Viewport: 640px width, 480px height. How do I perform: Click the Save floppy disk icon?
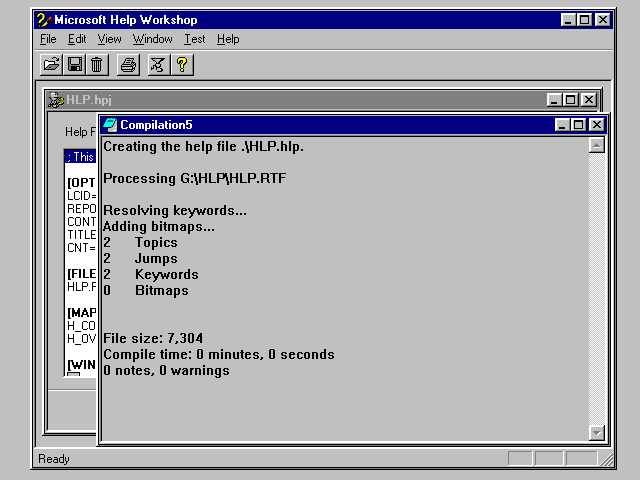pos(74,65)
